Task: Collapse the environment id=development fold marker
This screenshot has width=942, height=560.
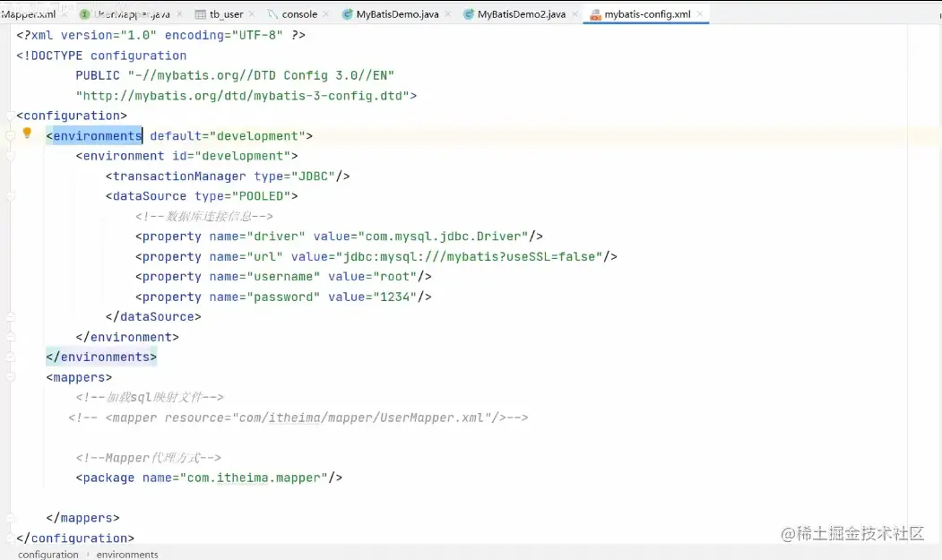Action: [x=10, y=156]
